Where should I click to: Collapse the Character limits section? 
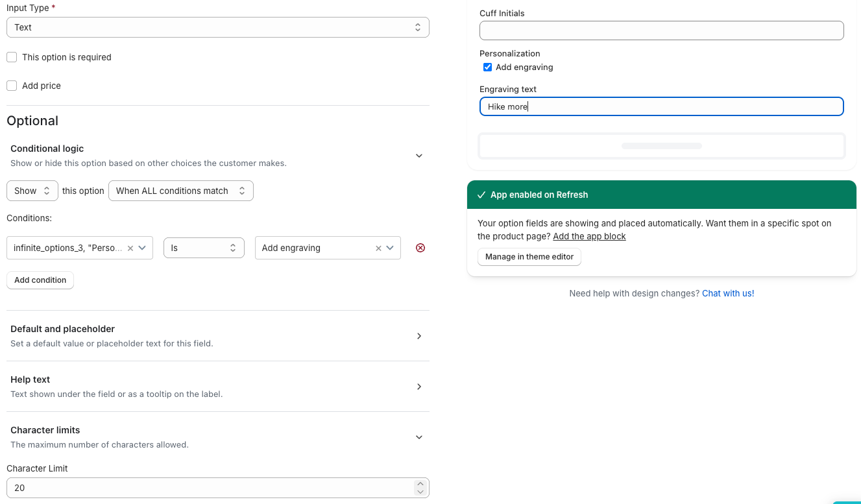(x=419, y=437)
